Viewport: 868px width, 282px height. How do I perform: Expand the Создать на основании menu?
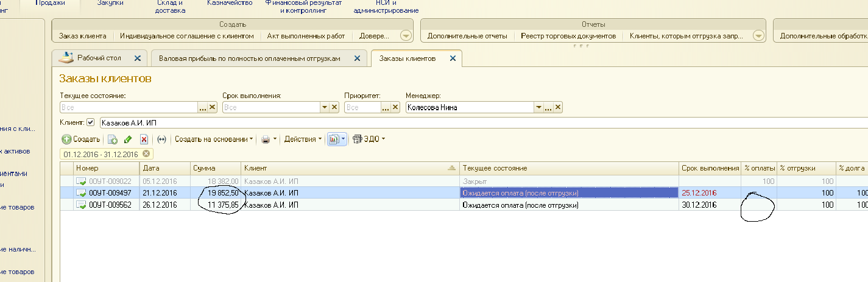(214, 139)
